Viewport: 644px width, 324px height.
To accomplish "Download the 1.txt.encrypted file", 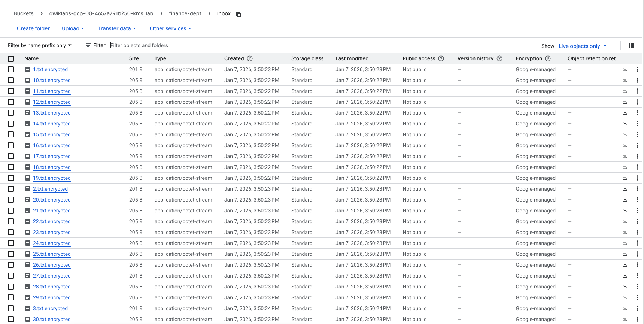I will [x=625, y=69].
